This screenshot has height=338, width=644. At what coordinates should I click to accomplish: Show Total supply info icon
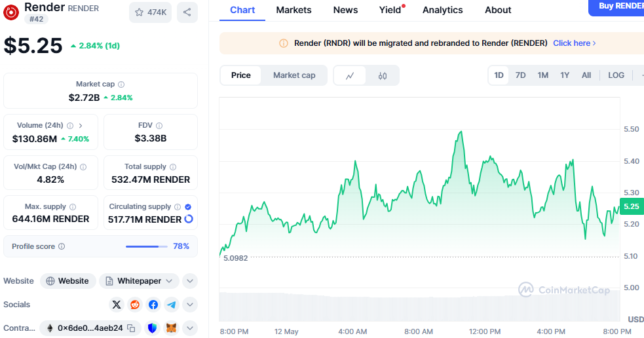pyautogui.click(x=173, y=167)
